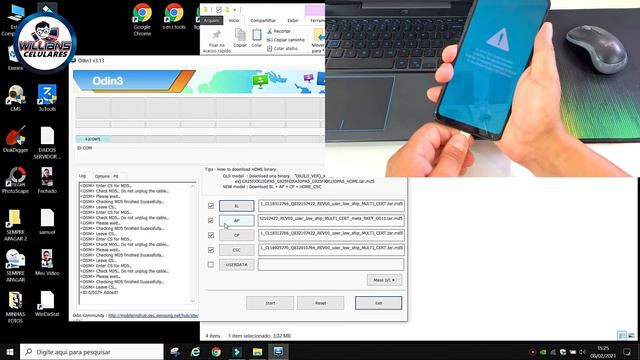The height and width of the screenshot is (360, 640).
Task: Open the SEMPRE APAGAR 2 folder
Action: pos(16,225)
